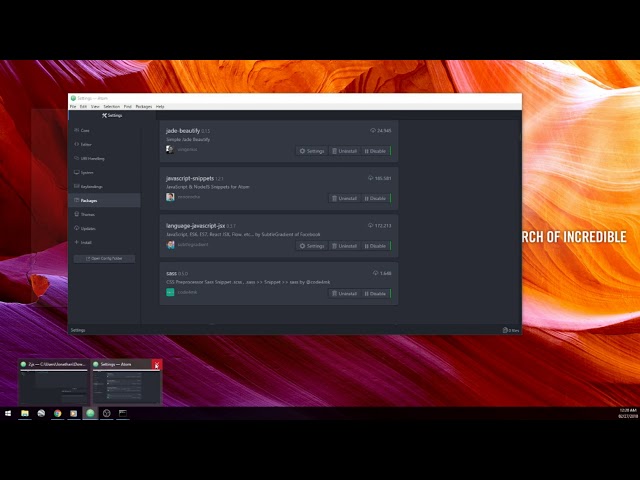The height and width of the screenshot is (480, 640).
Task: Open File Explorer from the taskbar
Action: [25, 413]
